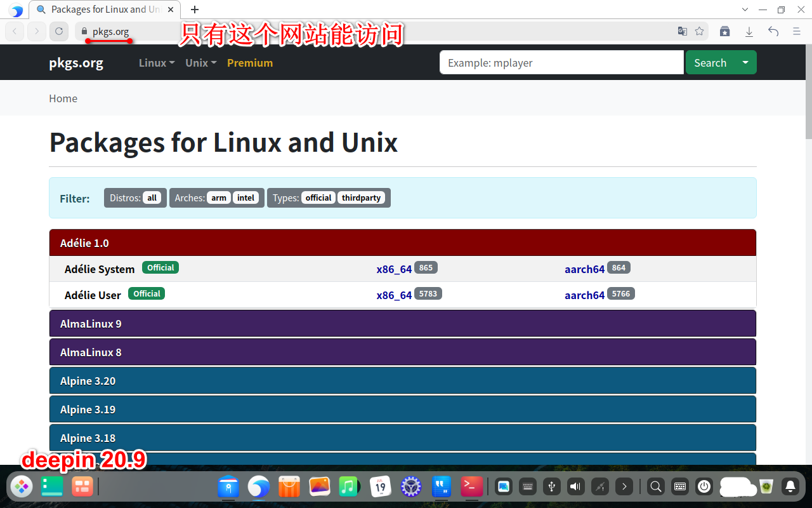Open the browser hamburger menu
Viewport: 812px width, 508px height.
tap(797, 31)
